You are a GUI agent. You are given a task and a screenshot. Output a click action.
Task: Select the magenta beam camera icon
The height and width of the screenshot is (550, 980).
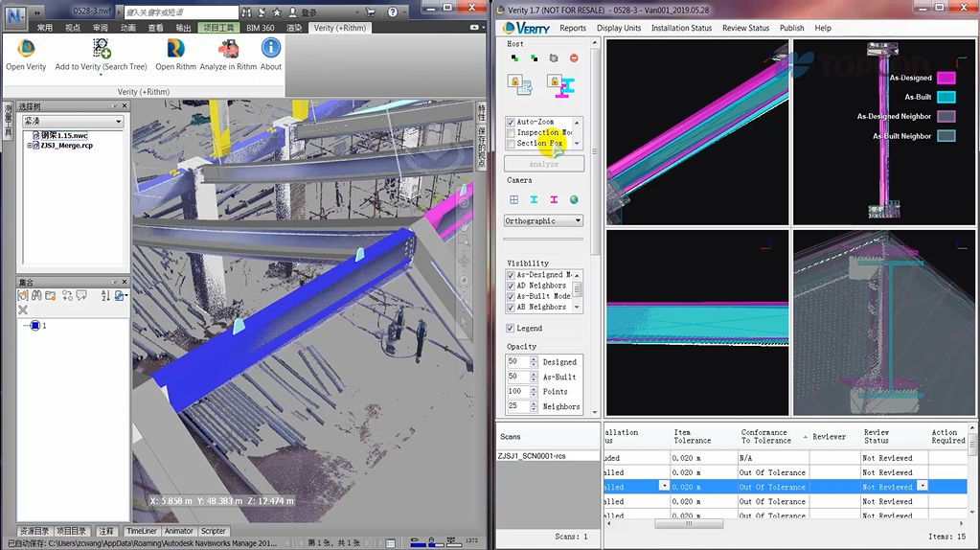click(x=554, y=199)
